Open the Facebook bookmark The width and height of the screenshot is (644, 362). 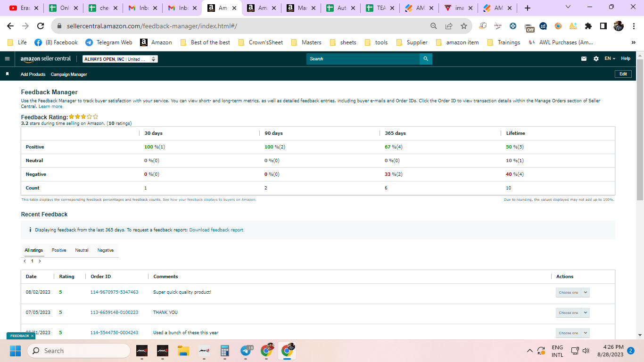coord(56,42)
